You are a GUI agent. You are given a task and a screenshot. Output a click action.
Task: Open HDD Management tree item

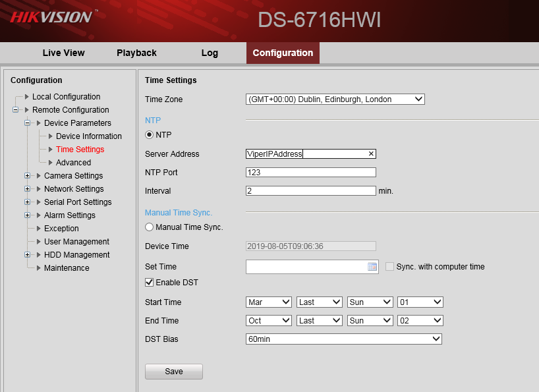pyautogui.click(x=76, y=254)
